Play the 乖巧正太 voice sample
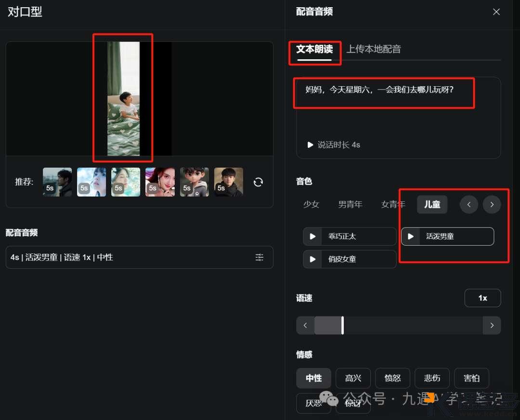 (x=312, y=236)
